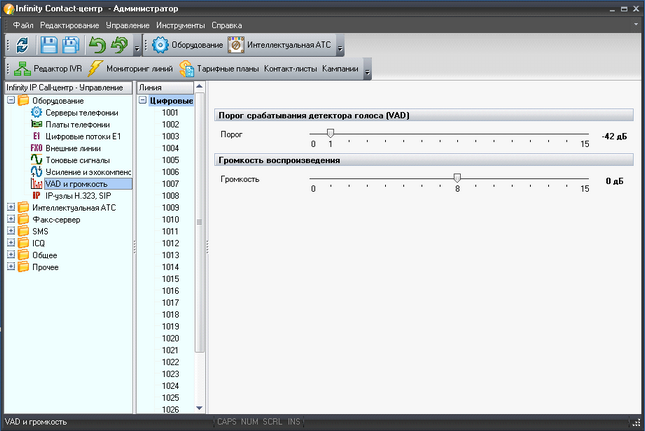The image size is (645, 431).
Task: Open the Справка menu
Action: point(227,25)
